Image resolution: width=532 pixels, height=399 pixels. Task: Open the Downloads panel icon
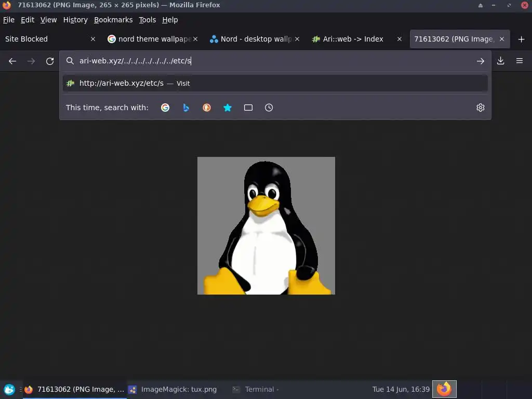pyautogui.click(x=500, y=61)
